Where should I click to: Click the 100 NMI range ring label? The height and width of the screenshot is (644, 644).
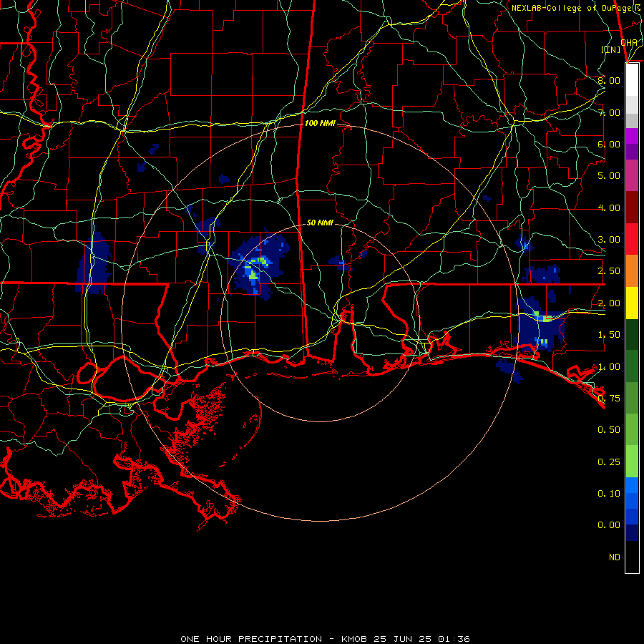320,123
